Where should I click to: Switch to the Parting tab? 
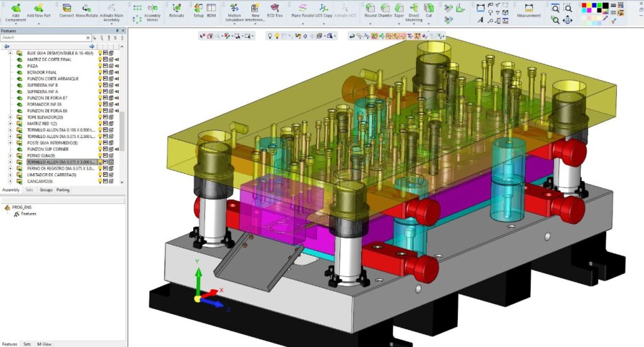tap(63, 190)
